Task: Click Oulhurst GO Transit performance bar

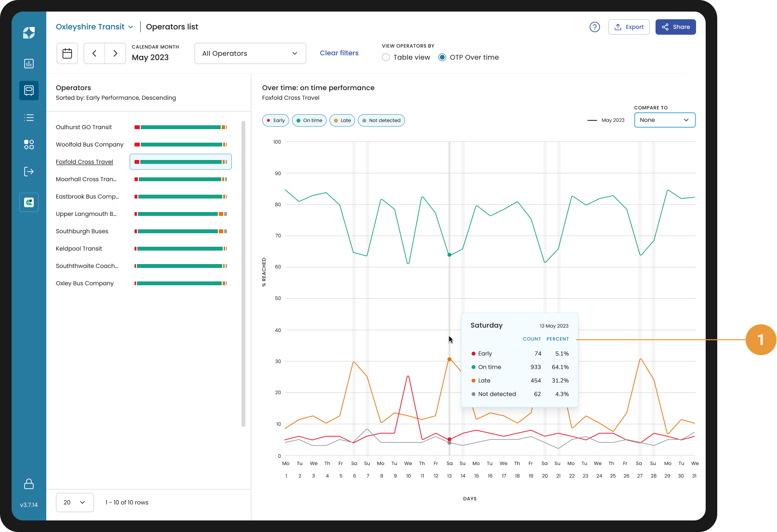Action: pos(181,127)
